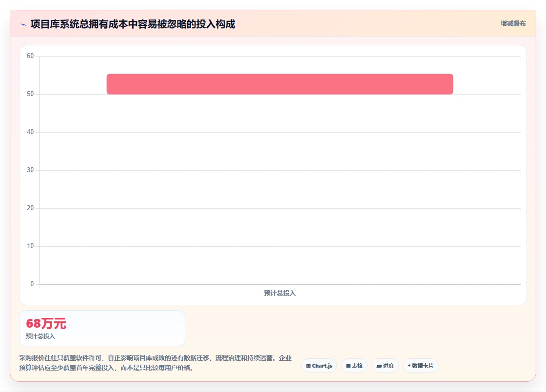Click the y-axis value 60
This screenshot has width=546, height=392.
(30, 56)
